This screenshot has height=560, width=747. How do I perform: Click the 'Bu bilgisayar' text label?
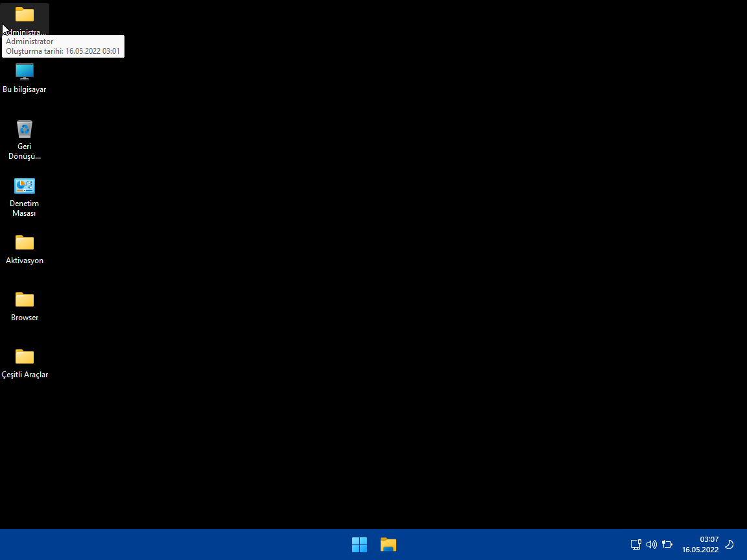pyautogui.click(x=25, y=89)
